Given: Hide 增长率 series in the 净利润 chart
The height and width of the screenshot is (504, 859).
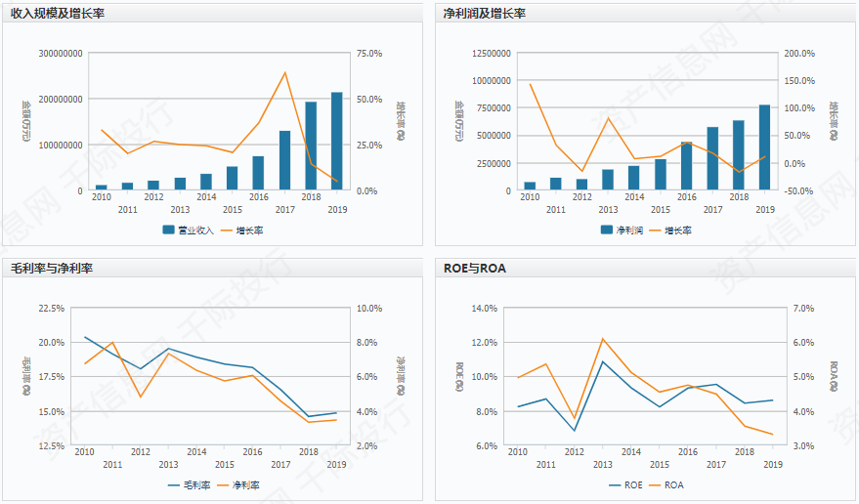Looking at the screenshot, I should [x=678, y=231].
